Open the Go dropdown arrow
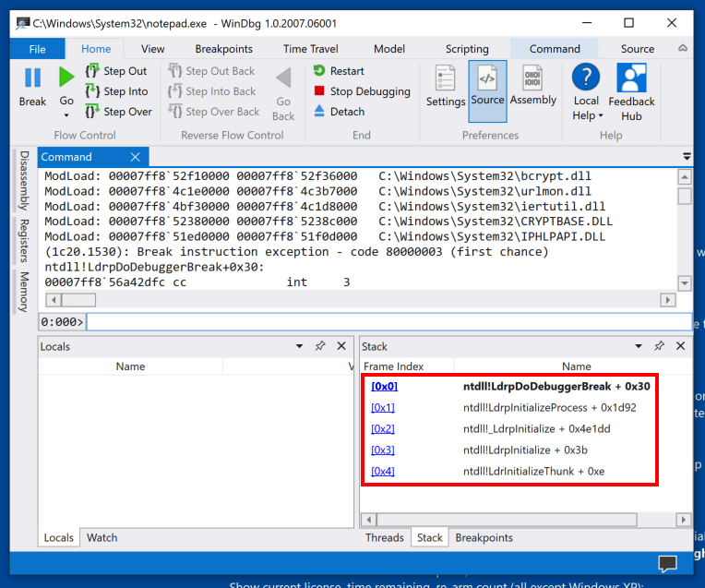 click(66, 115)
